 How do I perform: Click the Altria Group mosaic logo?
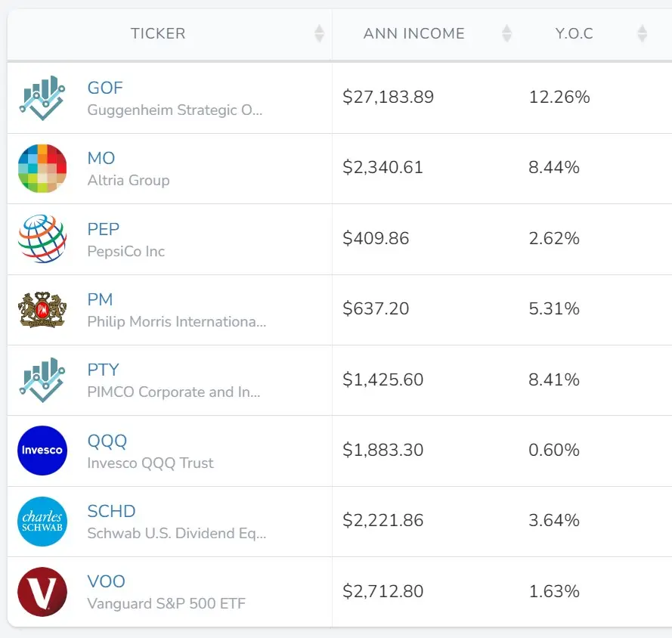(42, 169)
